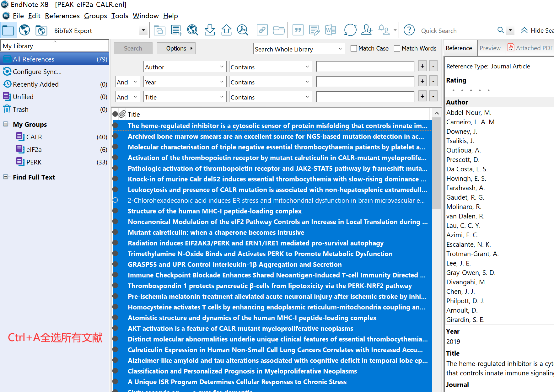Open Online Search from the toolbar

(193, 30)
